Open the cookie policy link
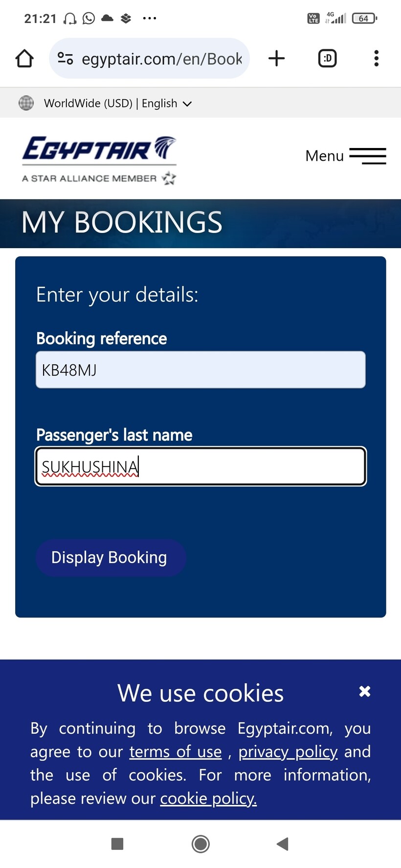The height and width of the screenshot is (868, 401). tap(208, 799)
